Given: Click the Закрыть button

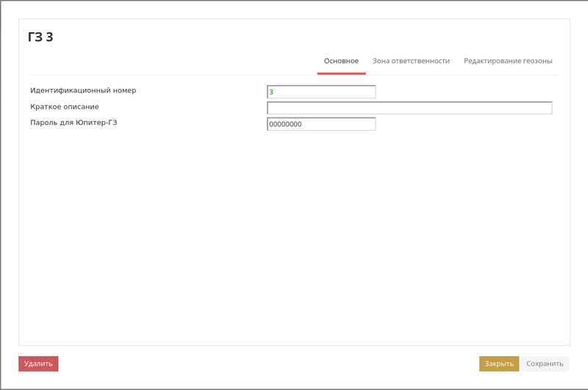Looking at the screenshot, I should pos(499,364).
